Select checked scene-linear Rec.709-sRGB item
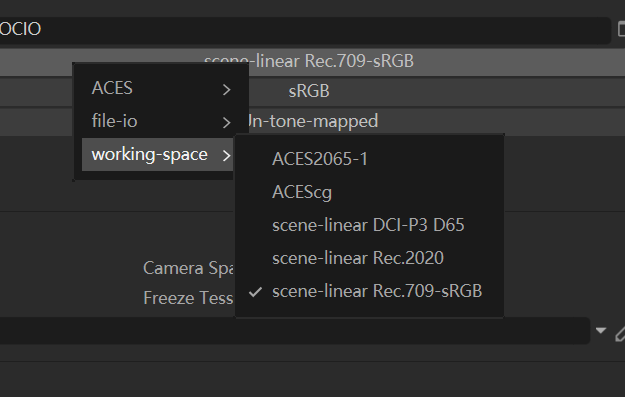Viewport: 625px width, 397px height. click(369, 291)
